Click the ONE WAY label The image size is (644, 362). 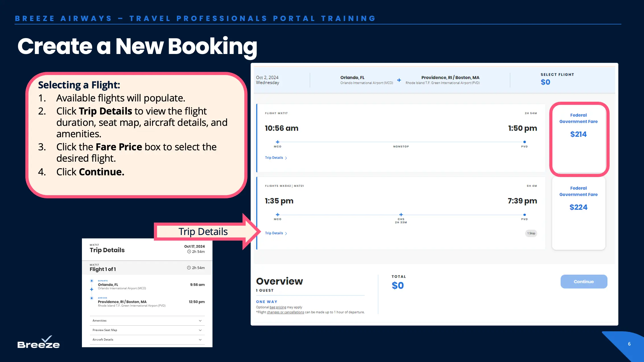[267, 302]
